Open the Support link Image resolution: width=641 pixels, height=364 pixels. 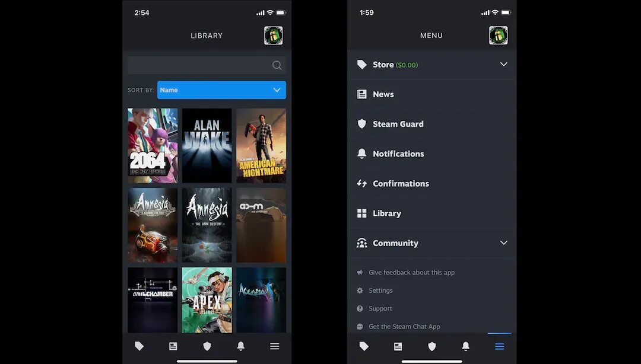(380, 308)
